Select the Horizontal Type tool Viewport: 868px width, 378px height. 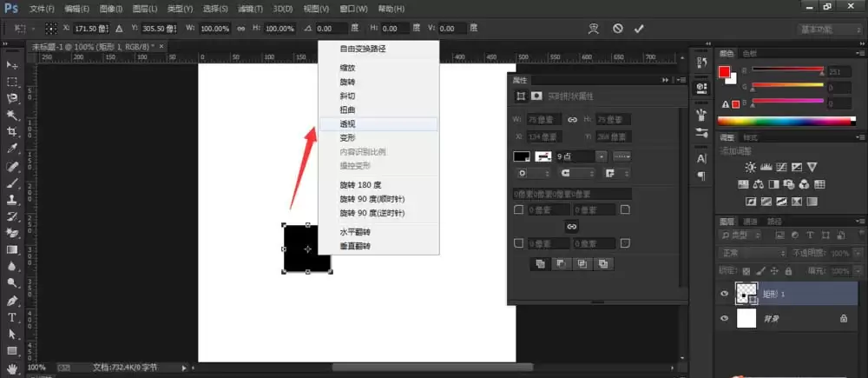tap(11, 317)
